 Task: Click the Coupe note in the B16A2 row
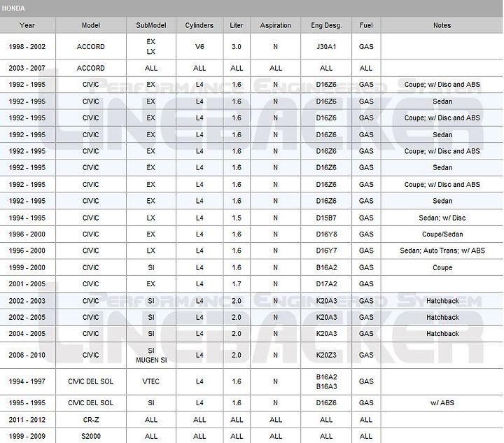coord(442,267)
